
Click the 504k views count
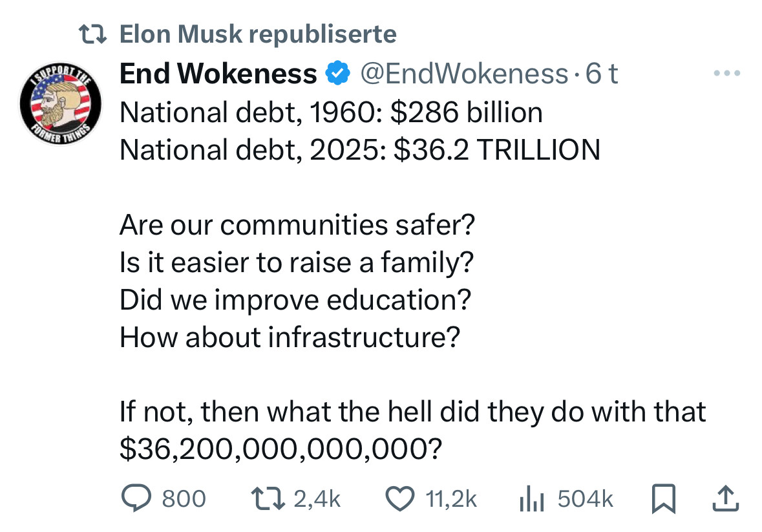(586, 499)
